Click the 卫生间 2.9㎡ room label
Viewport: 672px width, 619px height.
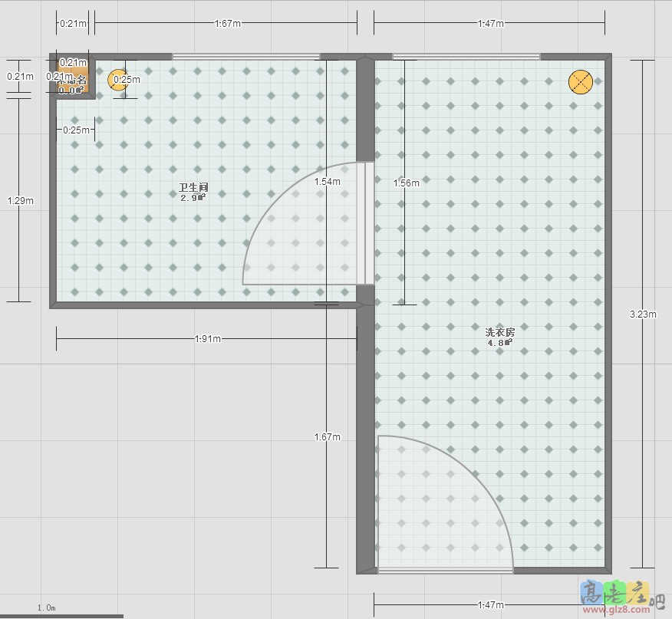click(x=192, y=192)
